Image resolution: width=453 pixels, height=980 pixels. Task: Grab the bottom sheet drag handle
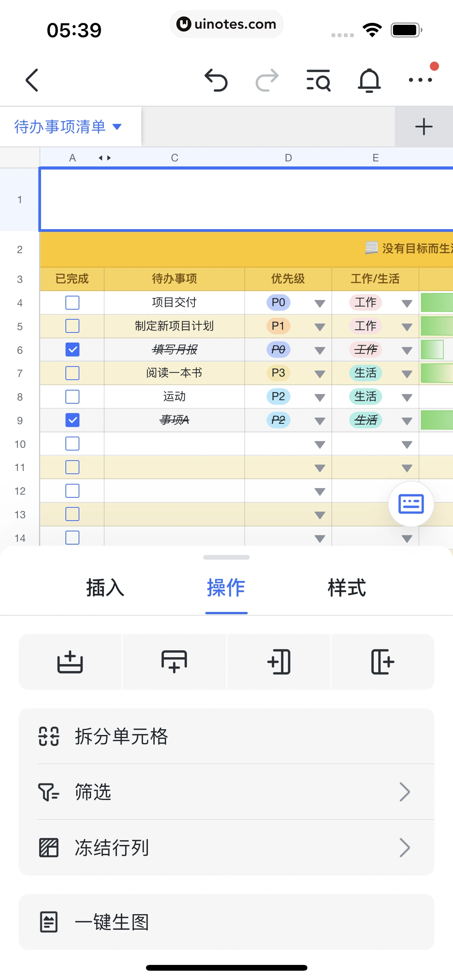(x=226, y=557)
